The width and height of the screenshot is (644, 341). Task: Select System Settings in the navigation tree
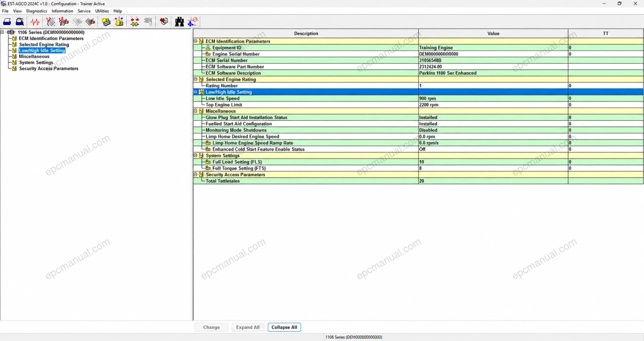[36, 63]
